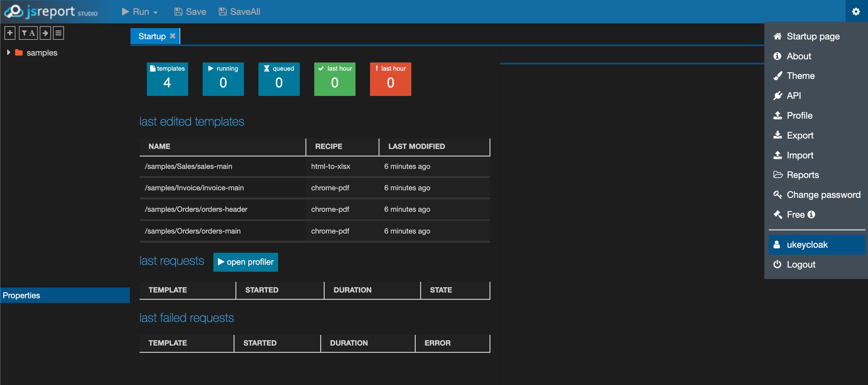This screenshot has width=868, height=385.
Task: Open the About menu entry
Action: click(x=816, y=56)
